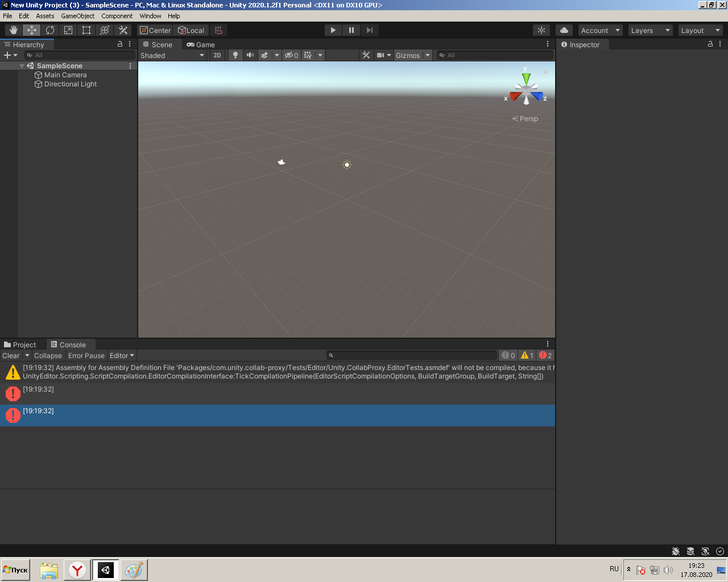Open the GameObject menu
Viewport: 728px width, 582px height.
[x=78, y=16]
